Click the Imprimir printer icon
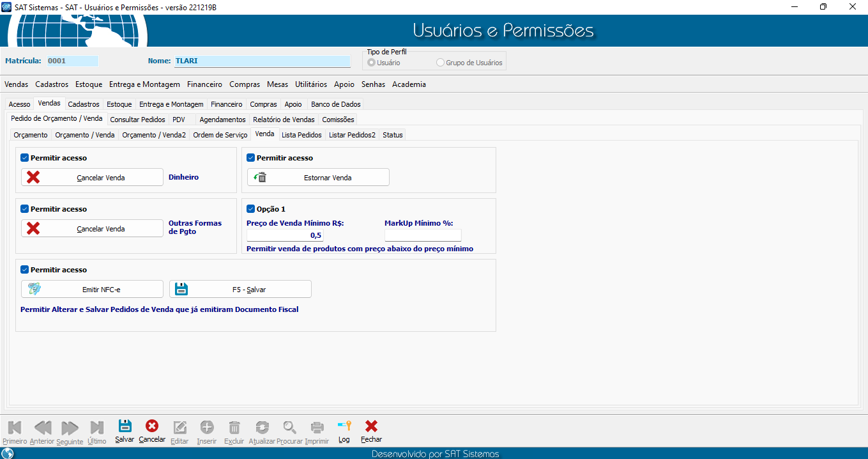The image size is (868, 459). click(317, 427)
